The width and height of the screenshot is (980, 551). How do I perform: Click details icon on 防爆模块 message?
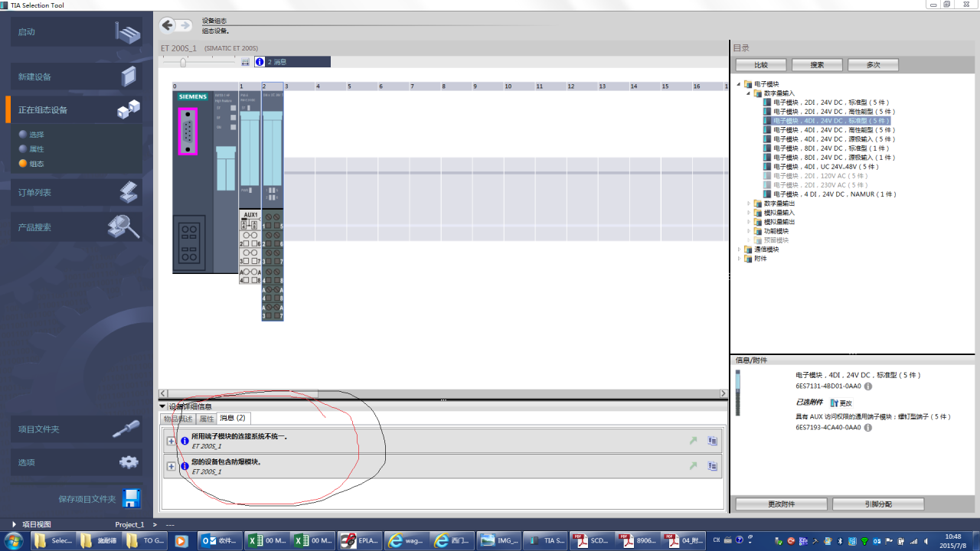(712, 466)
